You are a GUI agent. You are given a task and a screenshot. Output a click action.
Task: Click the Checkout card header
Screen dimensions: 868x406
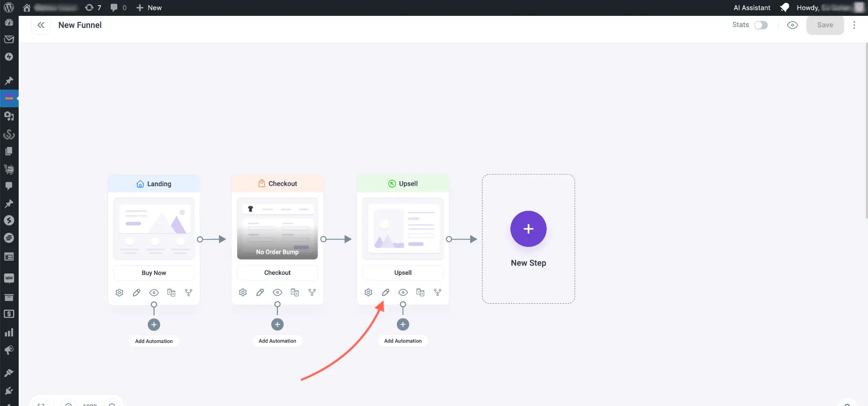coord(277,183)
